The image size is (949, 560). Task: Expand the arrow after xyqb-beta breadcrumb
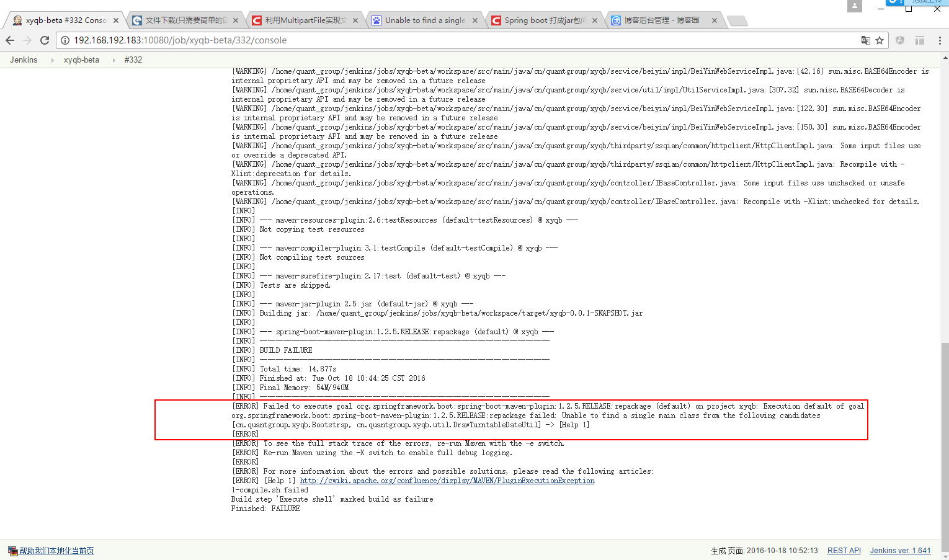114,60
